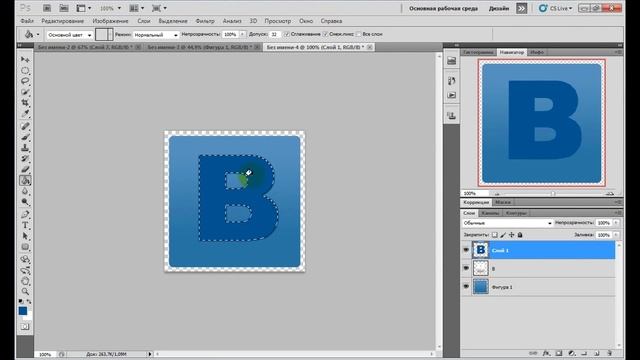This screenshot has height=360, width=640.
Task: Select the Path Selection tool
Action: pyautogui.click(x=25, y=236)
